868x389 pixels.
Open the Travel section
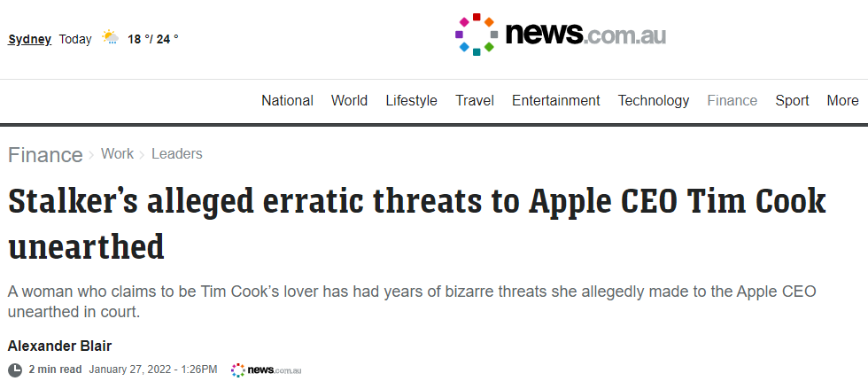coord(475,101)
